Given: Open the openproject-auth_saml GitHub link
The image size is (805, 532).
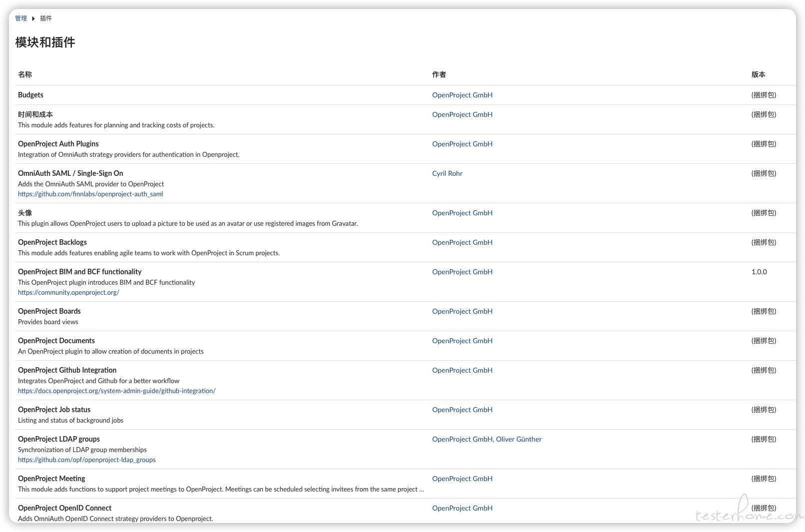Looking at the screenshot, I should pos(90,194).
